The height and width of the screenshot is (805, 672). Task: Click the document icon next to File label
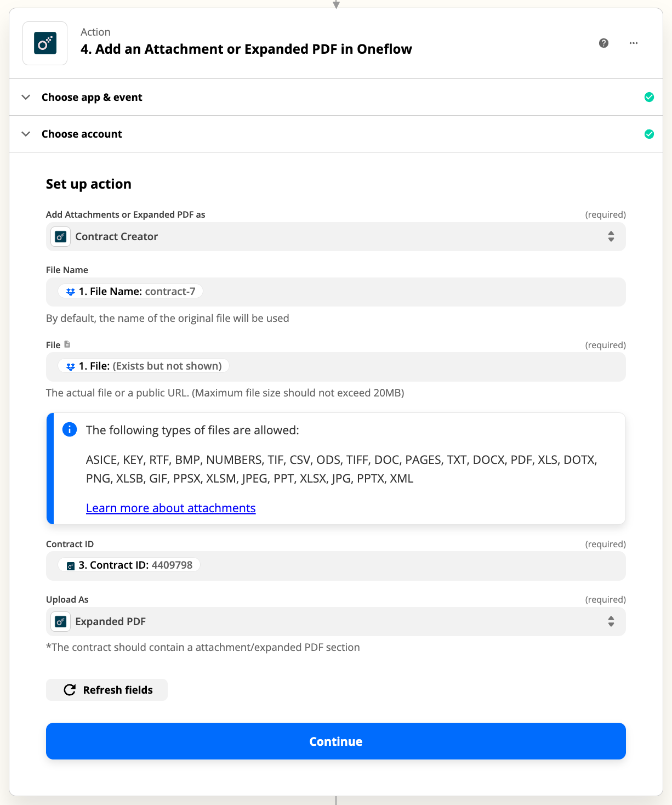click(67, 344)
